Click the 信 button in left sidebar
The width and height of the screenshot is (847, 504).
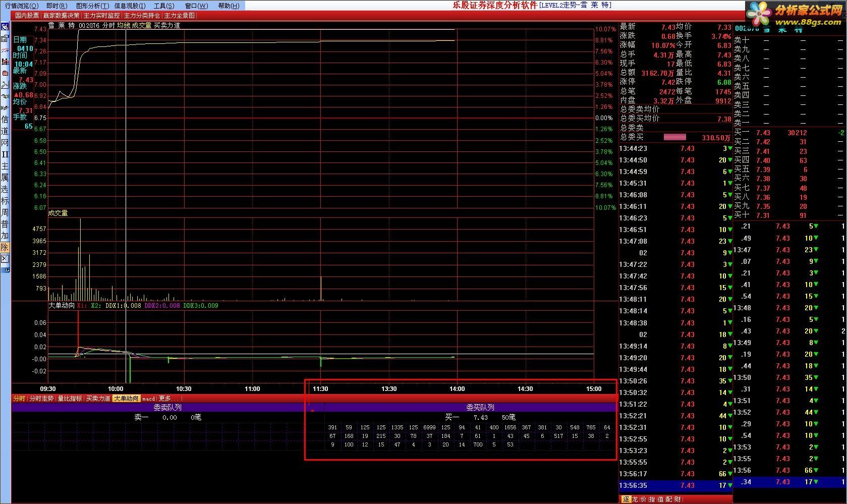click(x=5, y=120)
